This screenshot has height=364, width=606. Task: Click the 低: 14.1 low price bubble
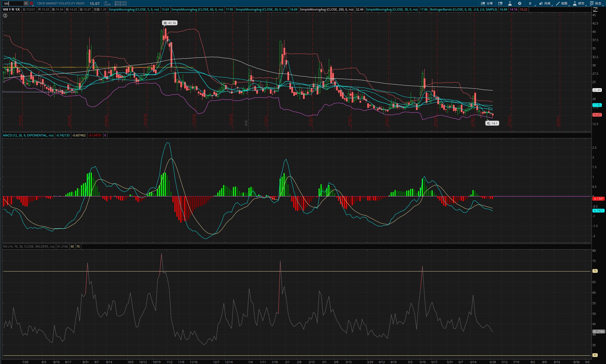pos(492,123)
